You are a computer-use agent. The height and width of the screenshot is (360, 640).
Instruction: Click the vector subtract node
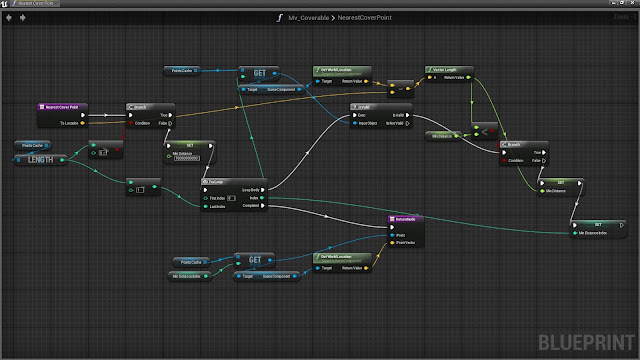(x=400, y=89)
